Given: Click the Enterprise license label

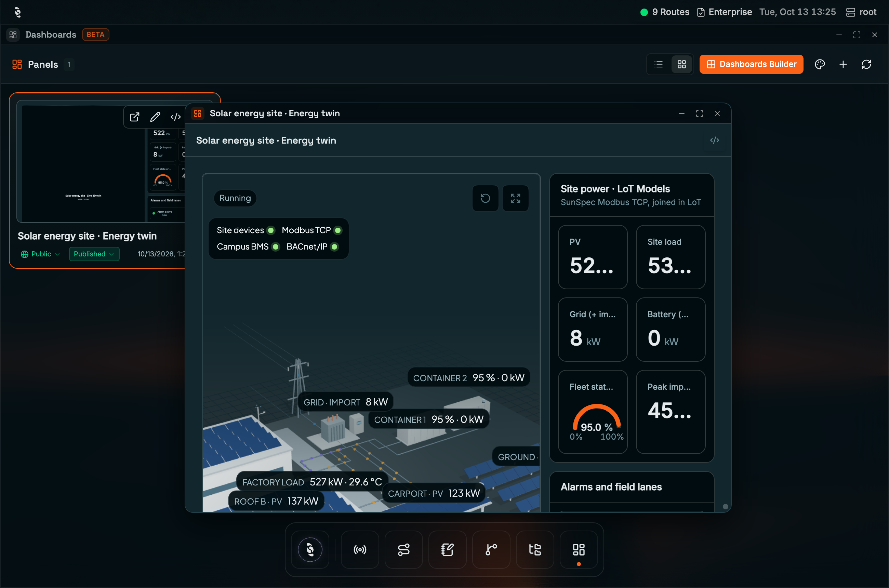Looking at the screenshot, I should point(724,12).
